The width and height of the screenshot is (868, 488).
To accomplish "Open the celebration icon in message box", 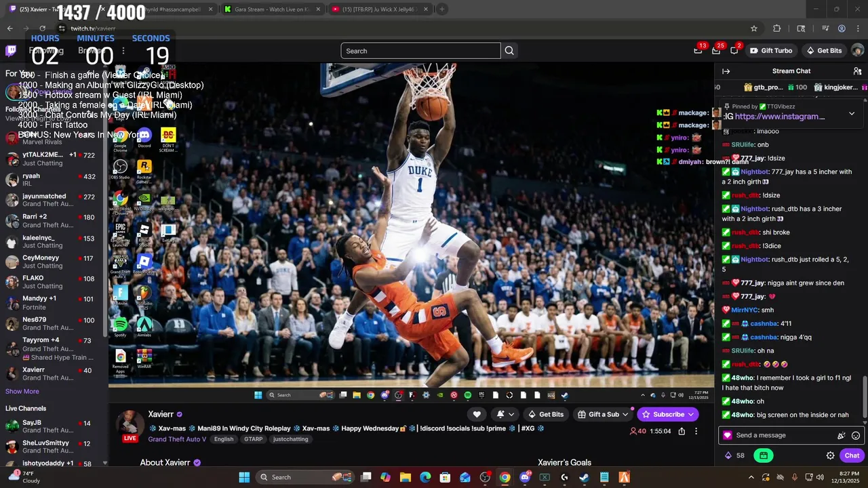I will pos(842,436).
